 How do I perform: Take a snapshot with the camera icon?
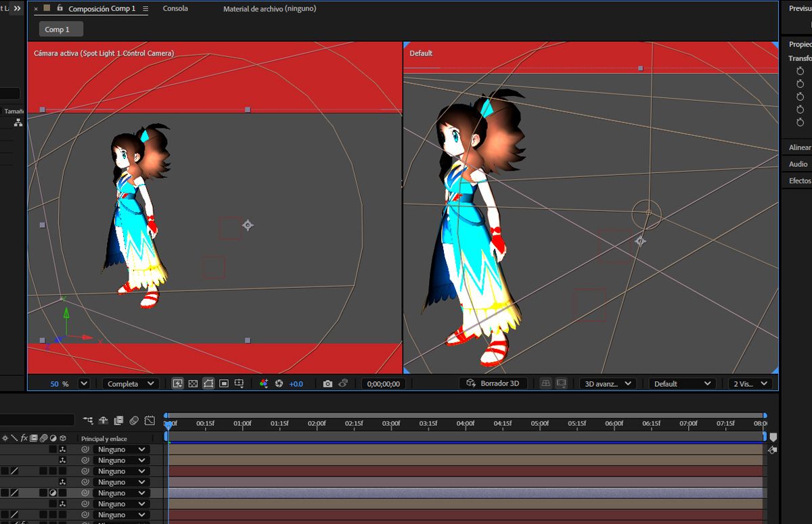coord(328,383)
